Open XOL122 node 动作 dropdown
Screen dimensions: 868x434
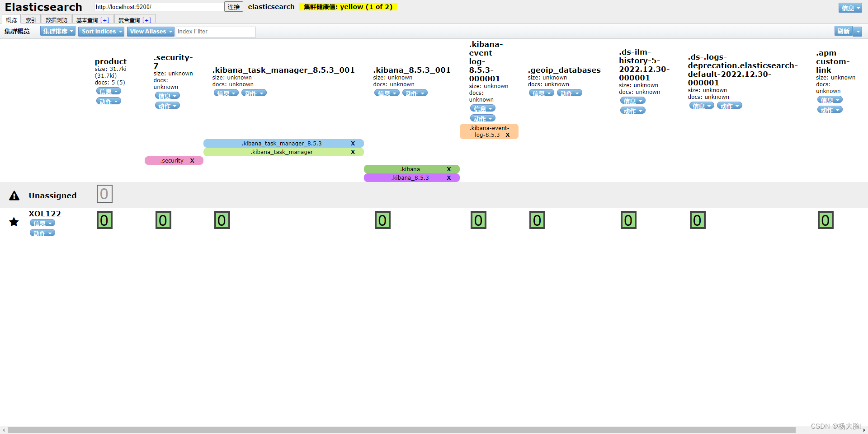[x=42, y=233]
